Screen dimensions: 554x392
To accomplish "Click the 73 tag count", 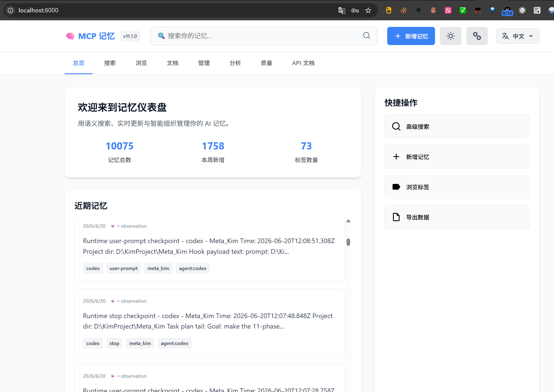I will pyautogui.click(x=306, y=146).
